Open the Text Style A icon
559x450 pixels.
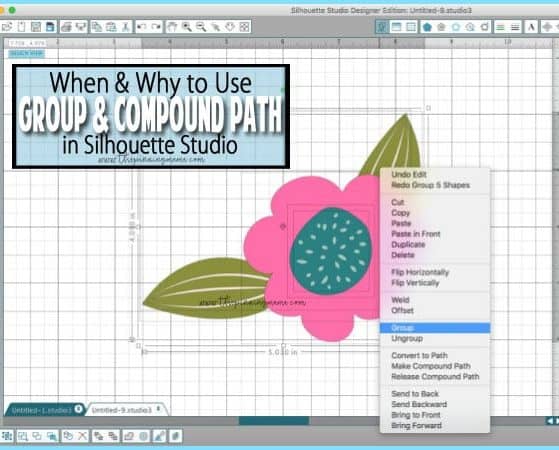coord(531,27)
